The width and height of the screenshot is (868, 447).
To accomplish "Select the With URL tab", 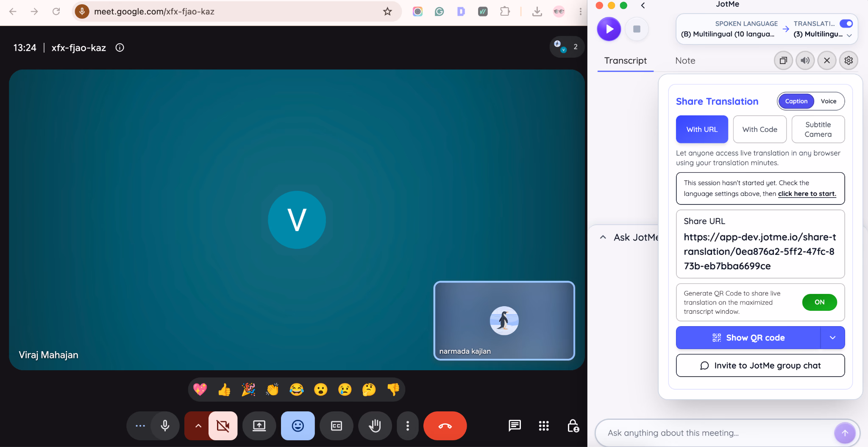I will pyautogui.click(x=702, y=129).
